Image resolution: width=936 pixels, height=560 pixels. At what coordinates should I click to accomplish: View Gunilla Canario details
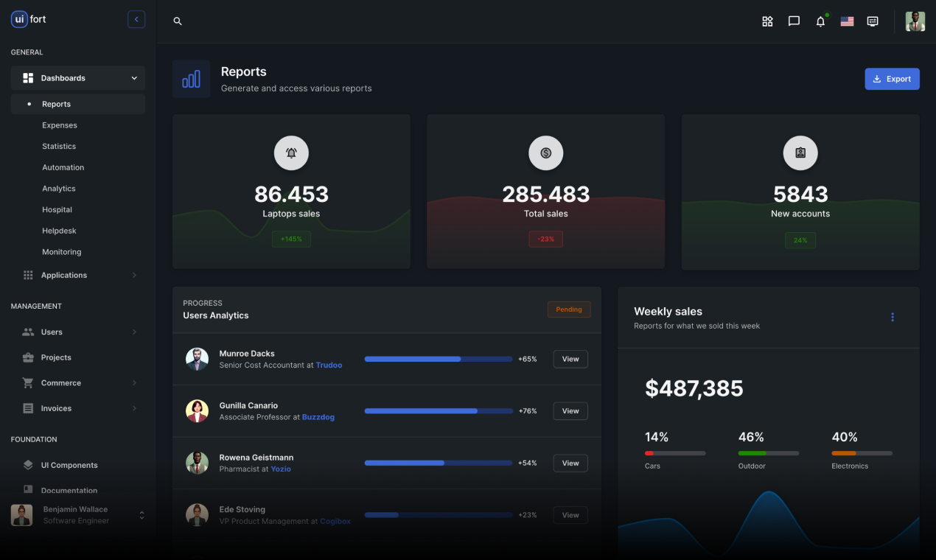570,411
